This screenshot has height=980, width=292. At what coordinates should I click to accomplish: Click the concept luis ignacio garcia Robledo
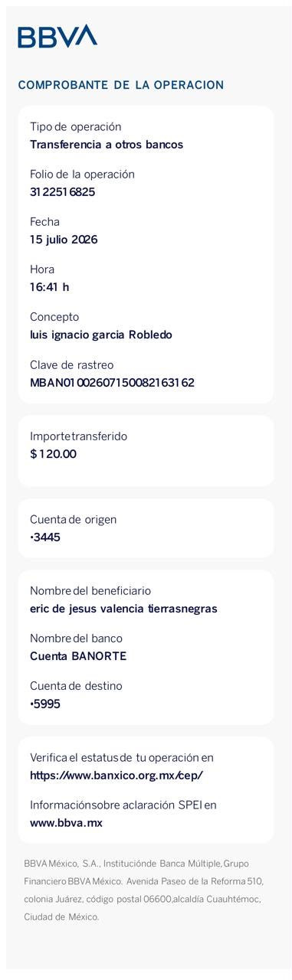101,335
